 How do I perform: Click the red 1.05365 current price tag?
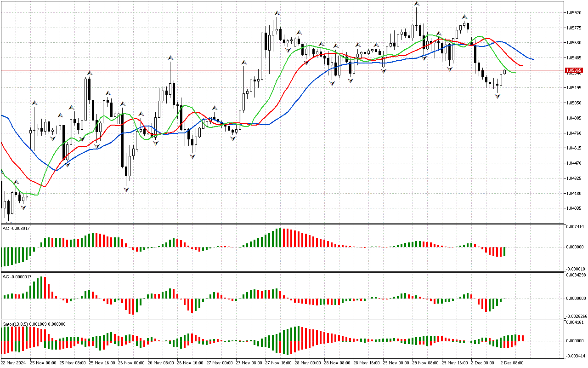point(574,70)
